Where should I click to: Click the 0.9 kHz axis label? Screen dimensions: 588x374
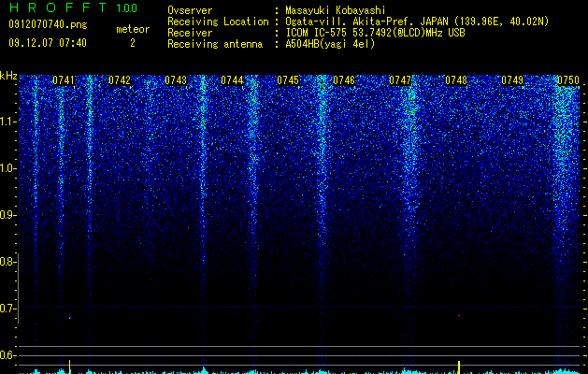(7, 215)
